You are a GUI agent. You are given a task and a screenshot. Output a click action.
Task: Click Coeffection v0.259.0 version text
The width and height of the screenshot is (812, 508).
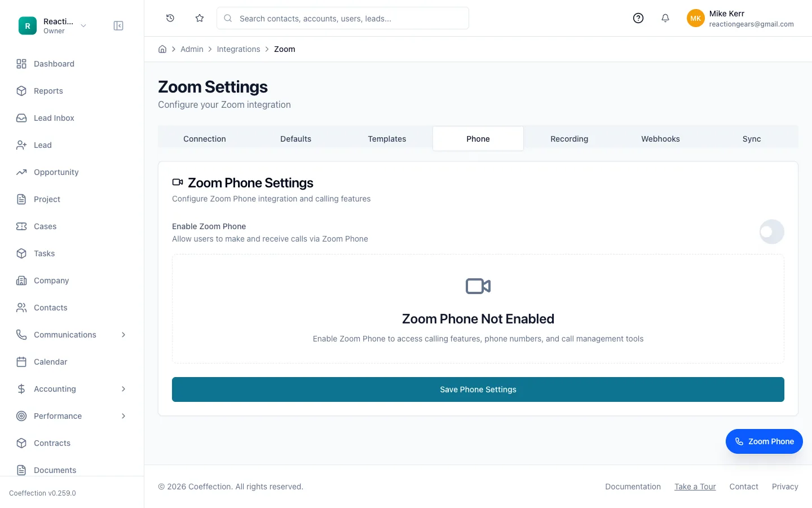42,493
